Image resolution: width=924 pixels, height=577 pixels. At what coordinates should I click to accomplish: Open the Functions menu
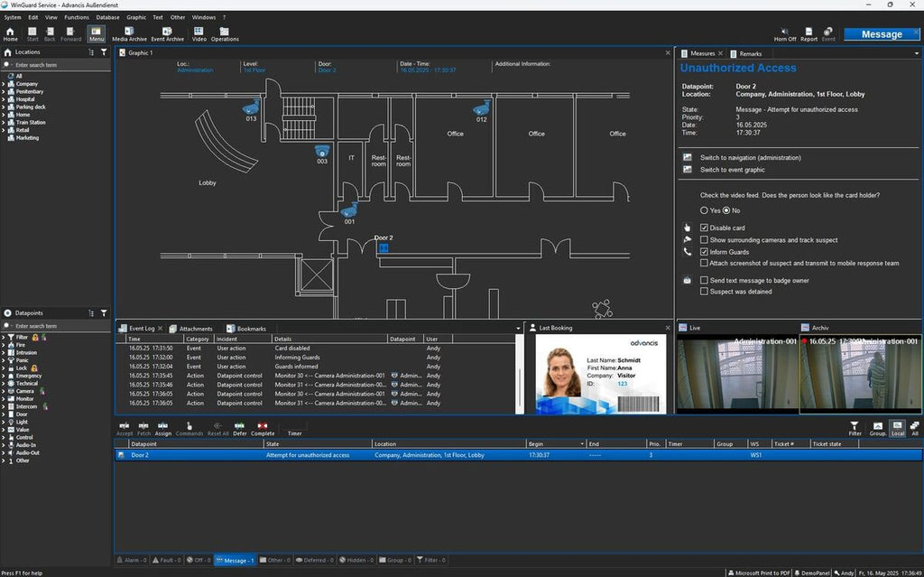(77, 18)
